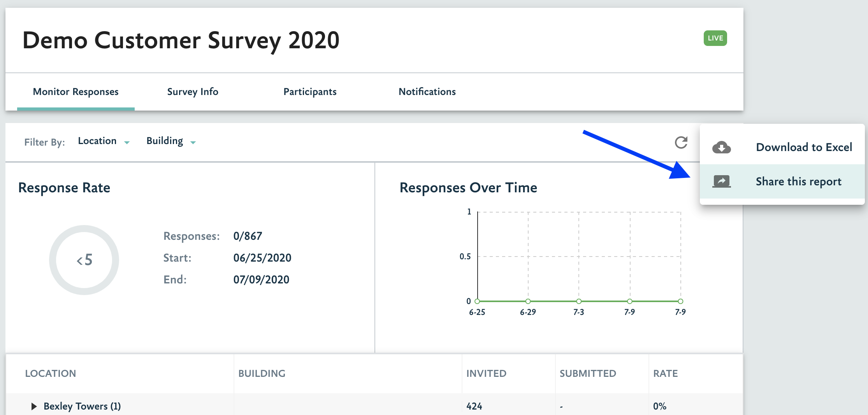Expand the Bexley Towers row

click(x=34, y=406)
